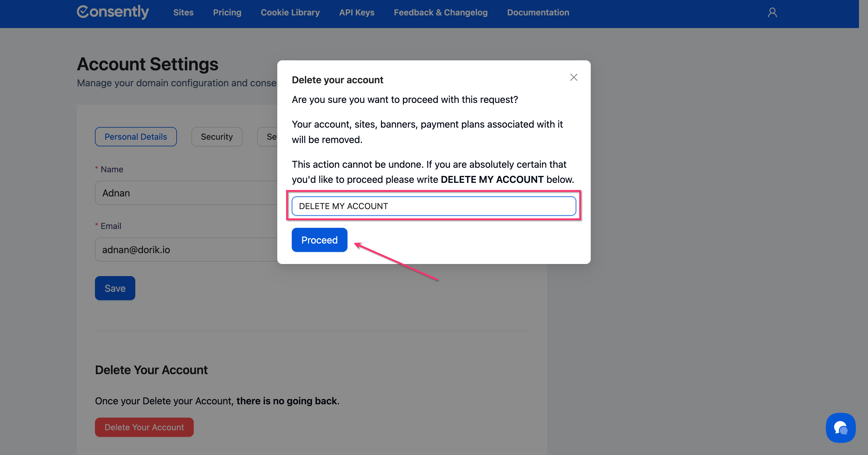Open Feedback & Changelog

(x=440, y=12)
